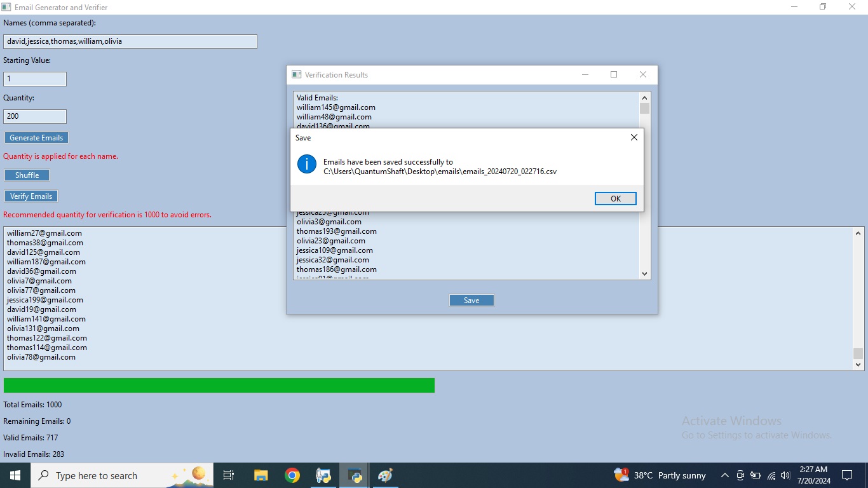The image size is (868, 488).
Task: Click up arrow of main email list scrollbar
Action: point(858,233)
